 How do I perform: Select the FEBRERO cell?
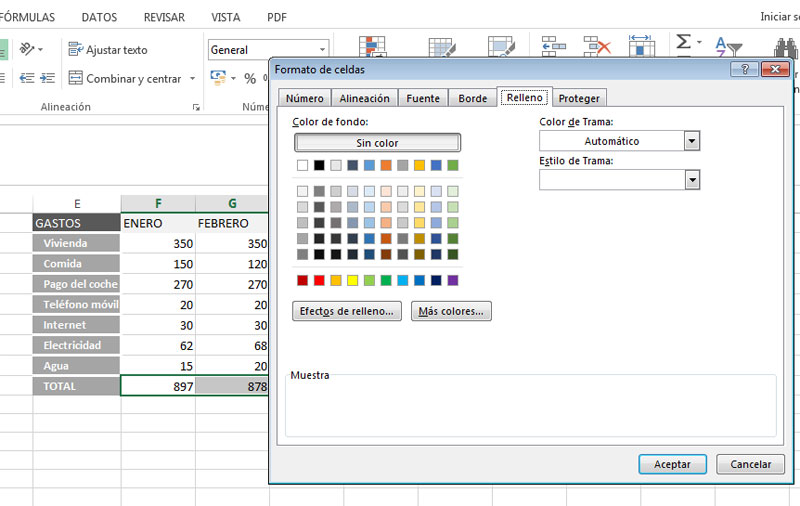[232, 223]
